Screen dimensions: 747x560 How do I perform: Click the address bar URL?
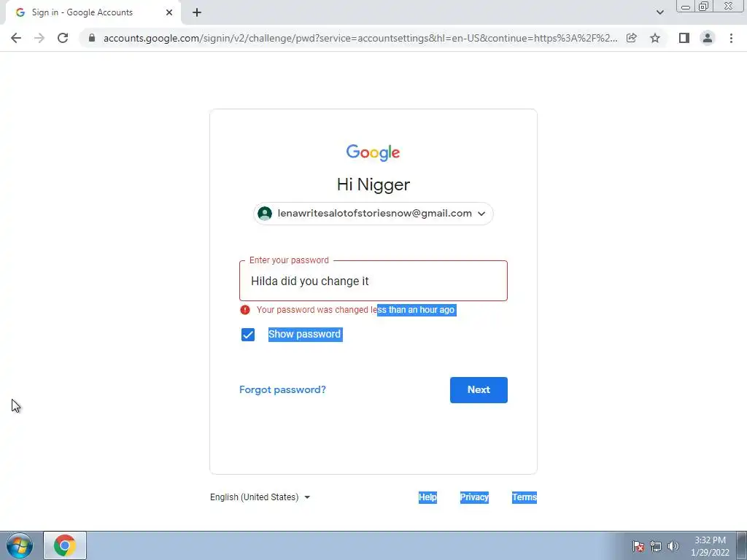[x=360, y=38]
